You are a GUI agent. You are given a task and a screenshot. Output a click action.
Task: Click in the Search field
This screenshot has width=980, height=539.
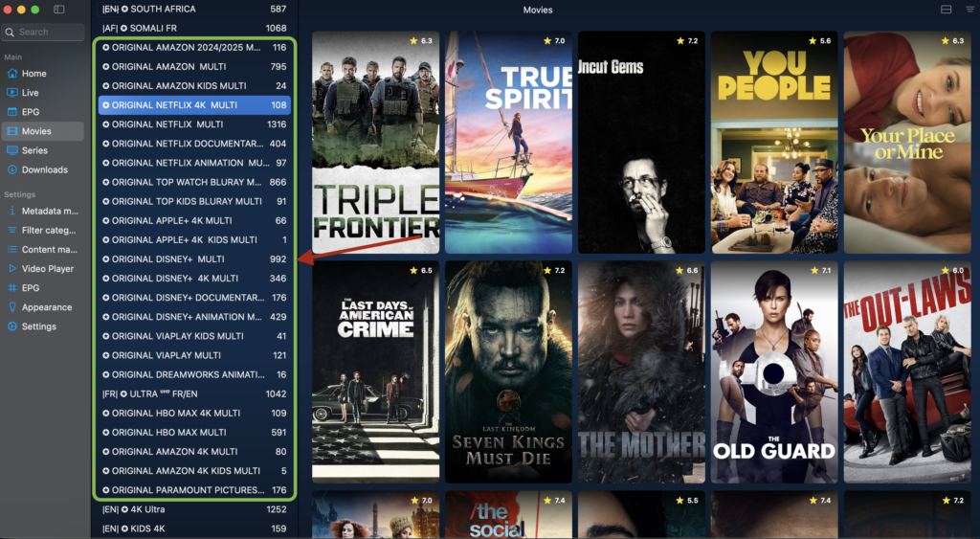[x=43, y=32]
